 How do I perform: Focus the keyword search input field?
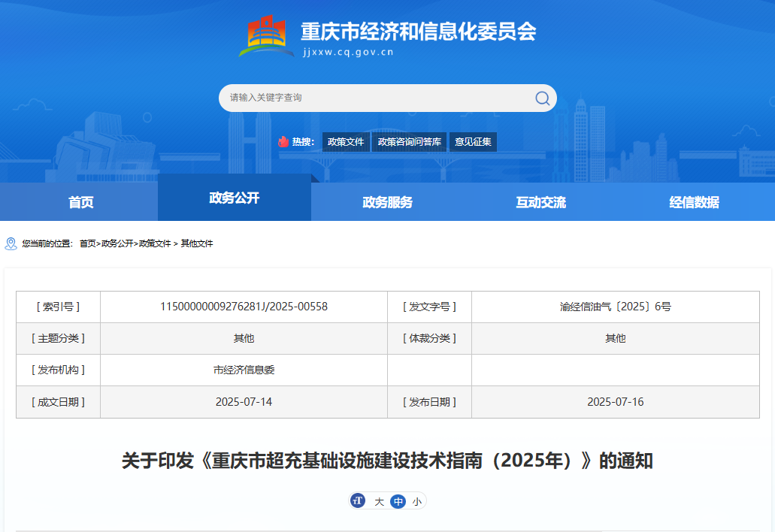pos(376,98)
